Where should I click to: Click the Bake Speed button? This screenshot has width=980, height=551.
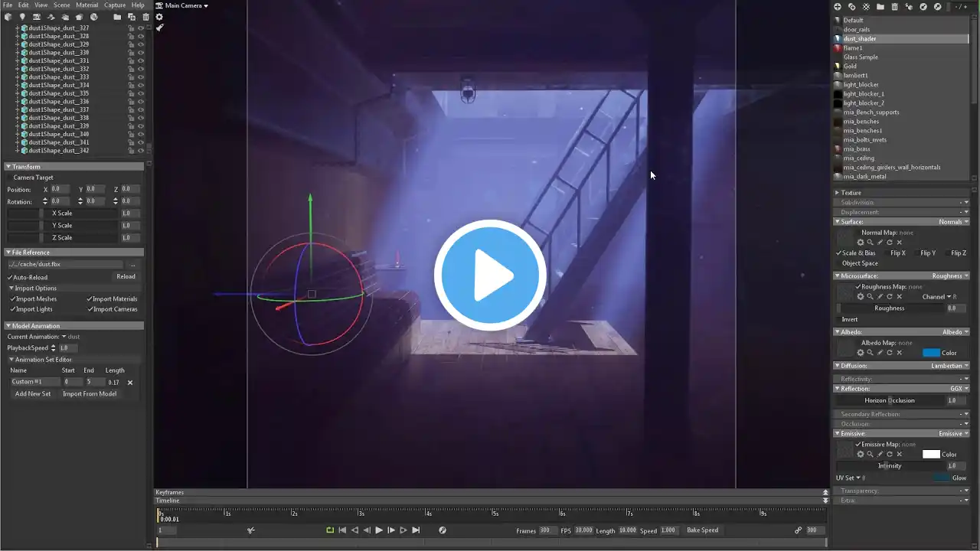[703, 530]
